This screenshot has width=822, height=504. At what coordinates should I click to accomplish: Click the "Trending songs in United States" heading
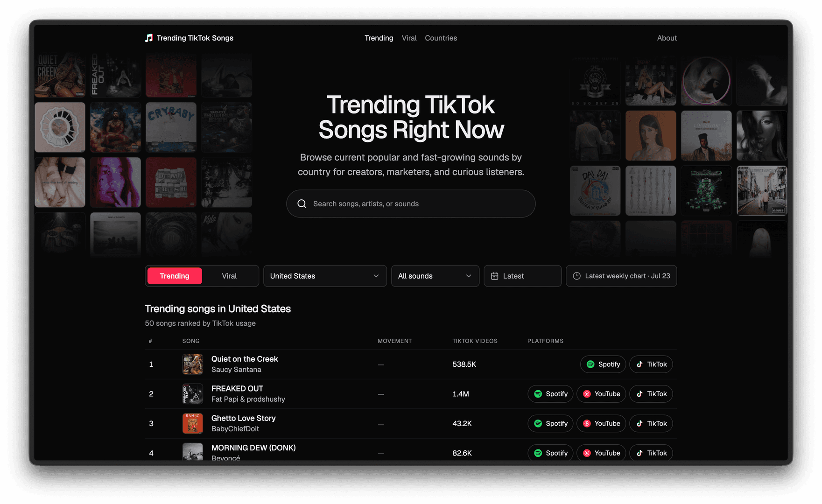click(x=218, y=309)
